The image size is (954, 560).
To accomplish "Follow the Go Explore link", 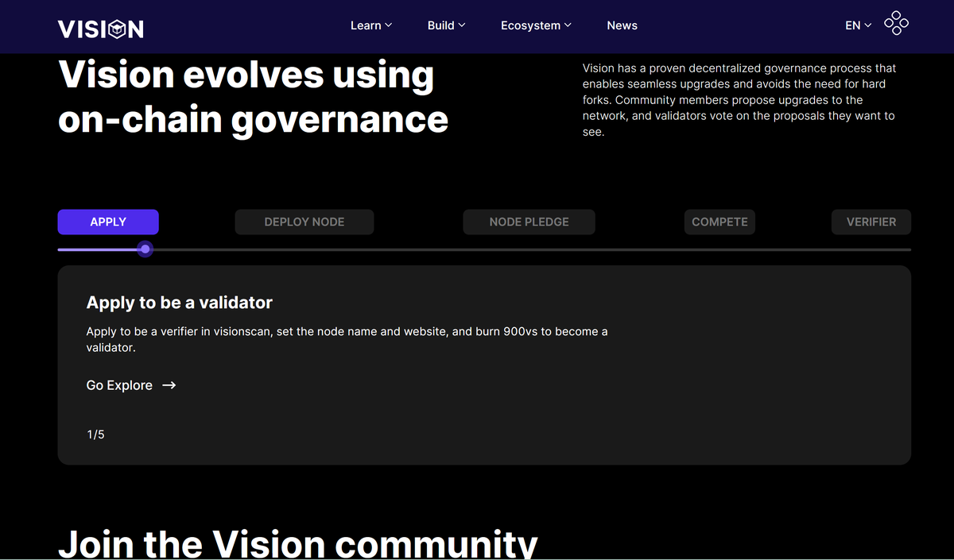I will pyautogui.click(x=131, y=385).
